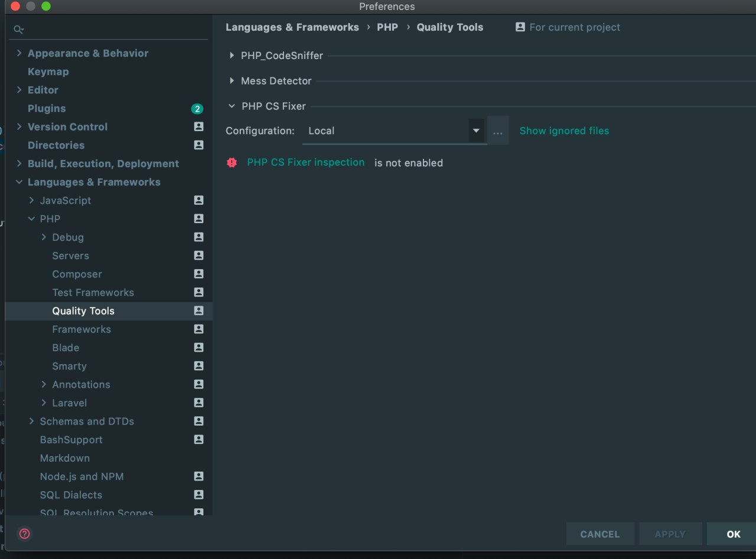The height and width of the screenshot is (559, 756).
Task: Click the Languages & Frameworks breadcrumb
Action: coord(292,27)
